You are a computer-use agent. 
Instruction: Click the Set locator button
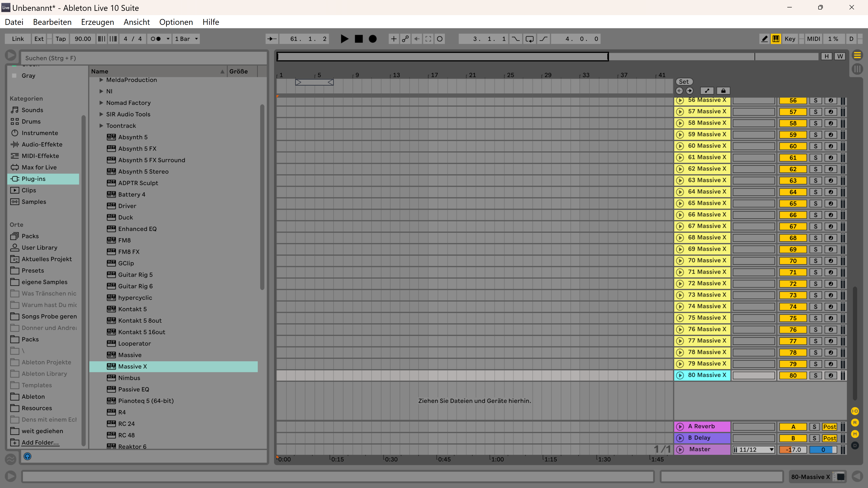[684, 82]
